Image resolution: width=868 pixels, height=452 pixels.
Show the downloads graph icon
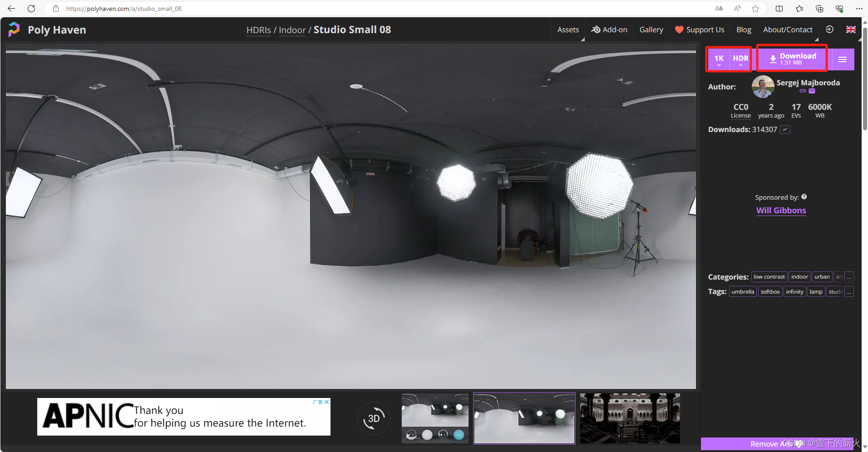click(785, 130)
